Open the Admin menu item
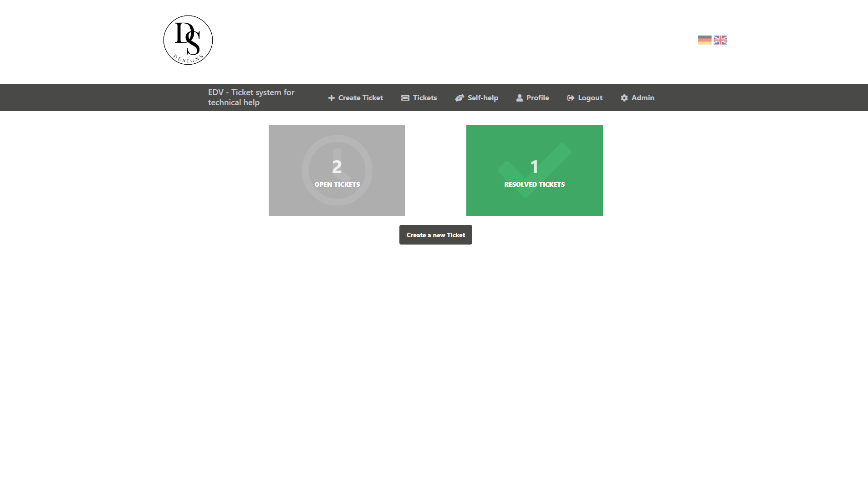 coord(643,98)
